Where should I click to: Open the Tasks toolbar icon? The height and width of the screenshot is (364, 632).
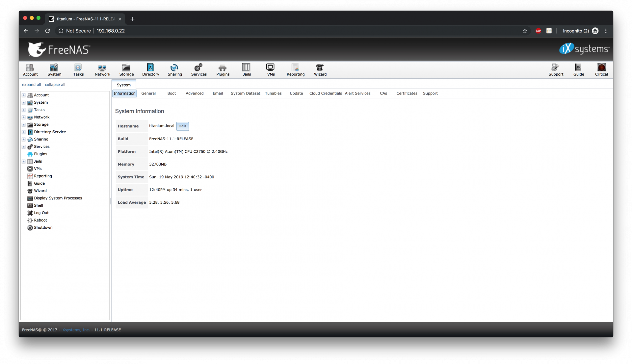point(78,70)
